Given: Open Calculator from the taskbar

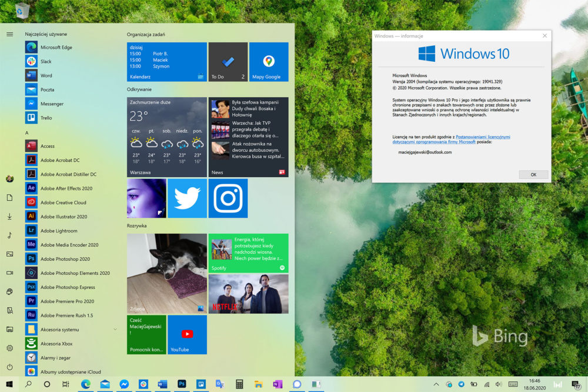Looking at the screenshot, I should point(239,384).
